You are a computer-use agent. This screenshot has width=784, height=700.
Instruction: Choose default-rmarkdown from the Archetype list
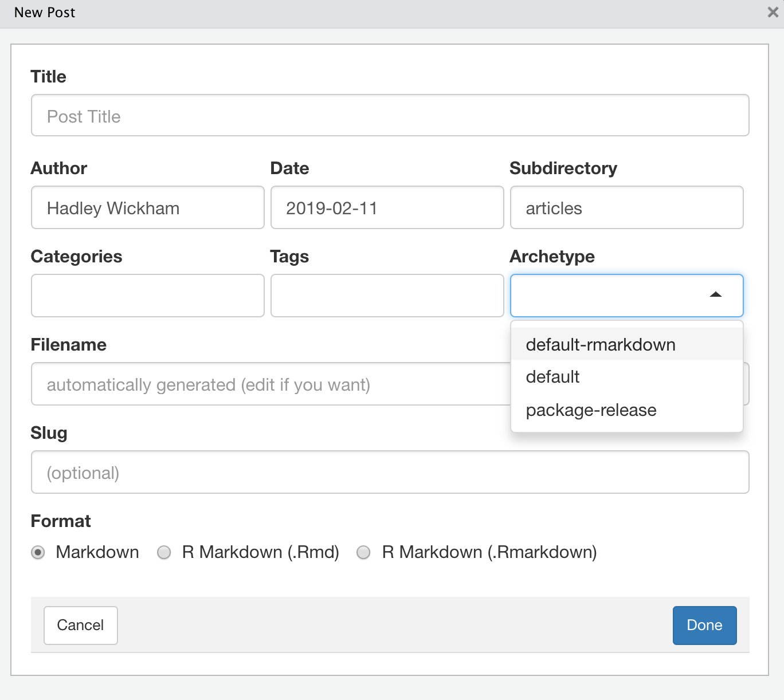click(600, 344)
